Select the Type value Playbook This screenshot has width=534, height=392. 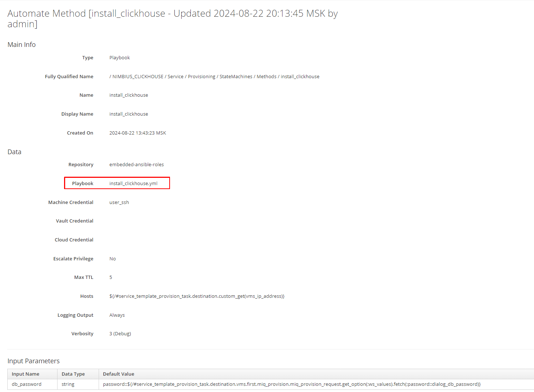pos(119,58)
